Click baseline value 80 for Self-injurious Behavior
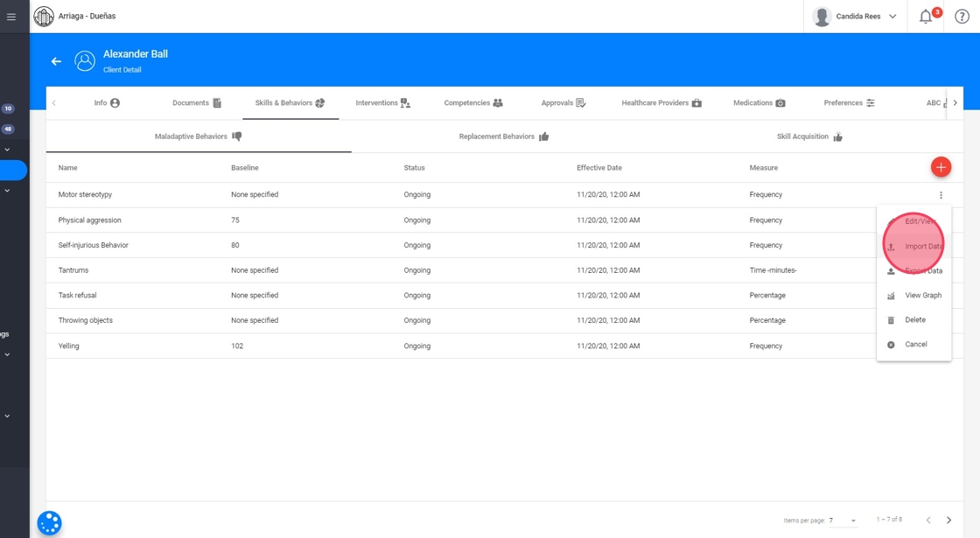The height and width of the screenshot is (538, 980). pos(235,245)
